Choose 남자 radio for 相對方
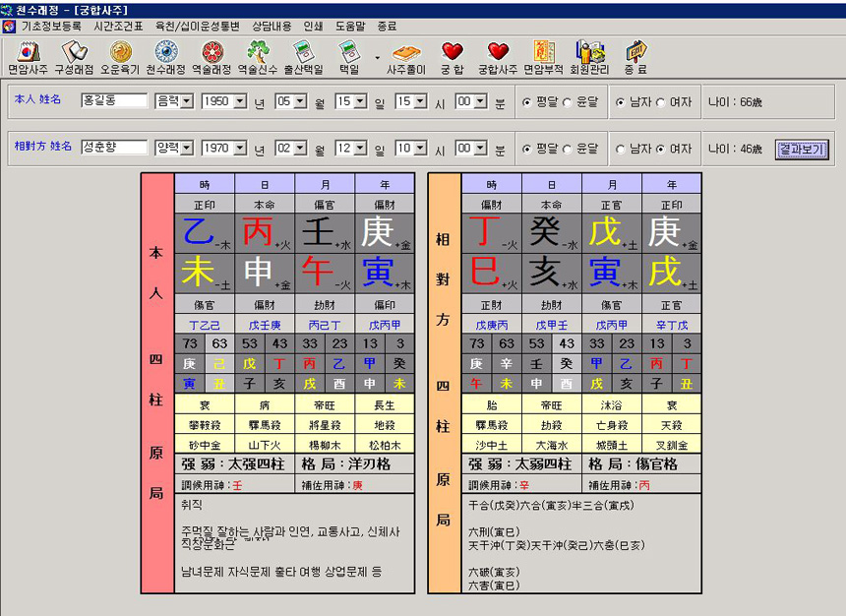This screenshot has height=616, width=846. click(x=621, y=150)
